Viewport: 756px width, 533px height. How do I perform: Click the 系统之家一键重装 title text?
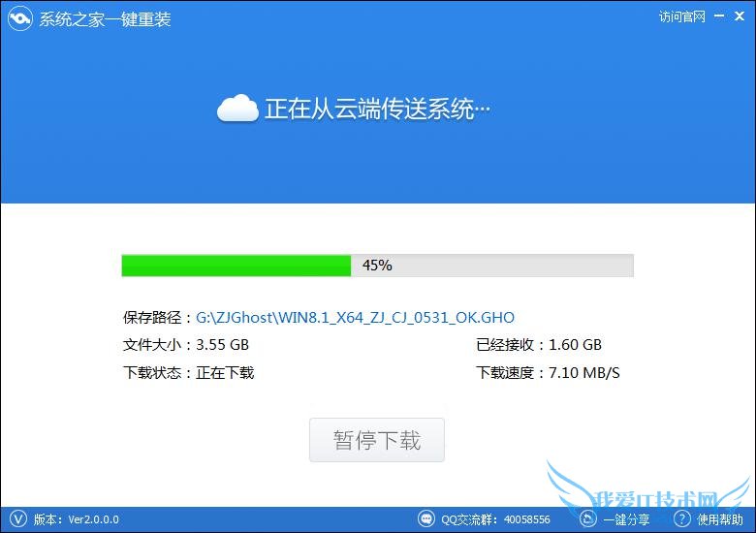tap(105, 19)
